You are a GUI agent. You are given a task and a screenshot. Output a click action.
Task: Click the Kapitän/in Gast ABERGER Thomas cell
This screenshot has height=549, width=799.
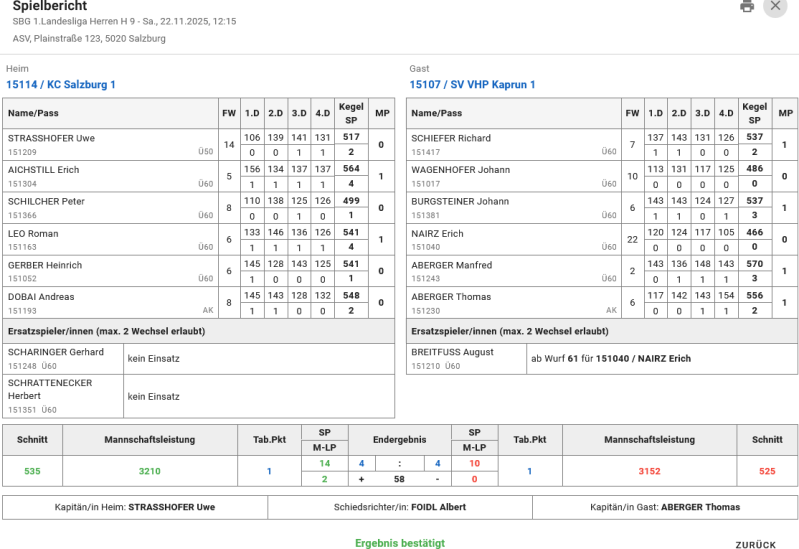664,507
